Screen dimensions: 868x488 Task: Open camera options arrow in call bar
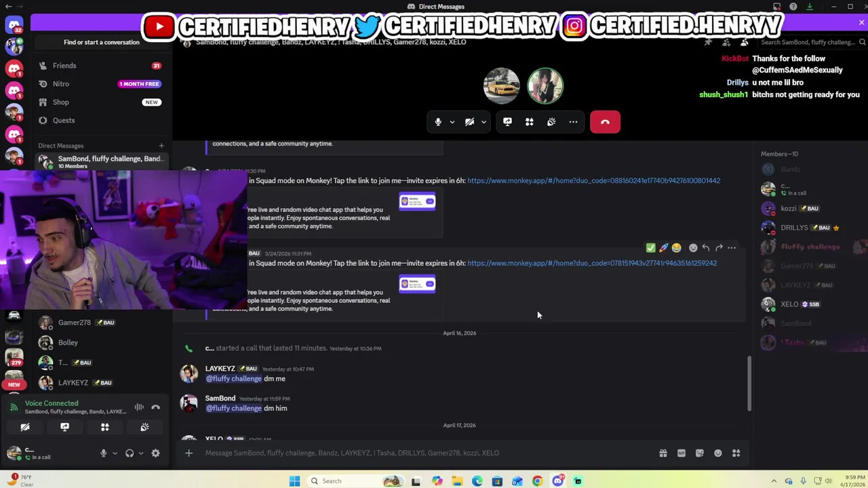(484, 123)
